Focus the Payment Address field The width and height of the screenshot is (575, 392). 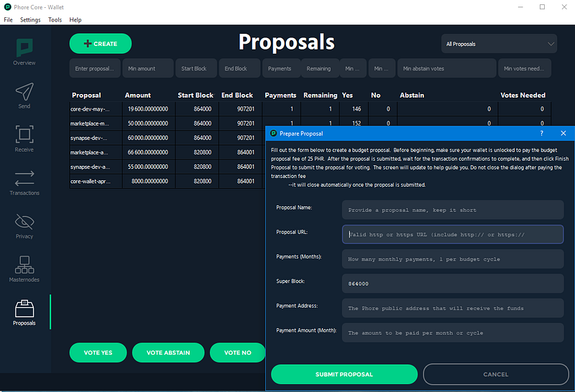click(x=453, y=308)
